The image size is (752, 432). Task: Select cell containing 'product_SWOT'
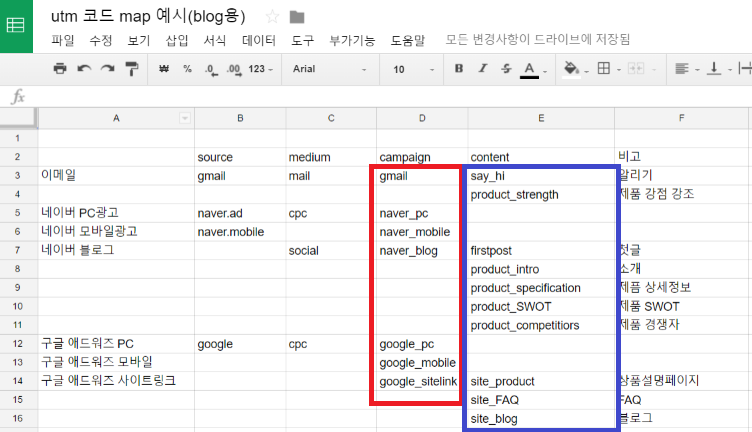coord(541,306)
